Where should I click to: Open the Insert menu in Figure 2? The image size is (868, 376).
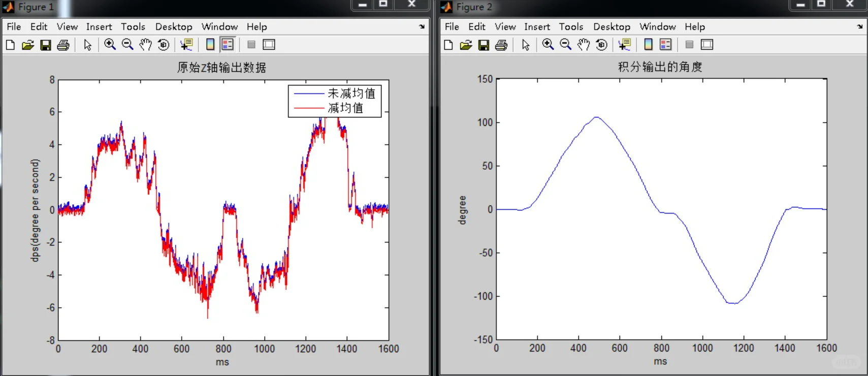(537, 27)
